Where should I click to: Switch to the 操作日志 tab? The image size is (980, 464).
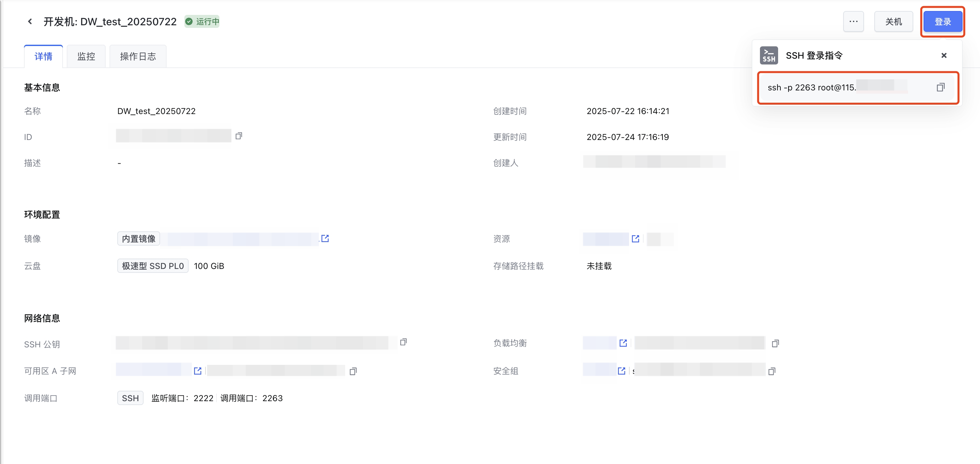click(x=138, y=56)
